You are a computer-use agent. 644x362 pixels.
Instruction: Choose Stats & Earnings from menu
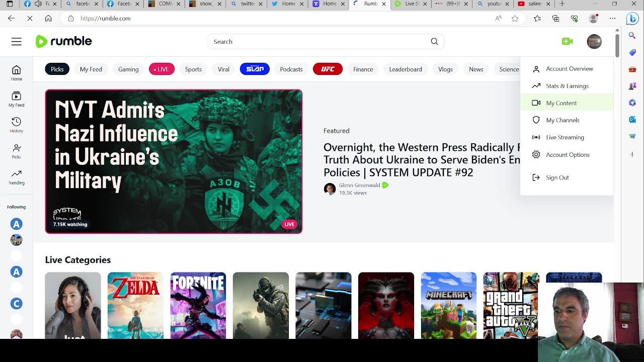(x=567, y=86)
